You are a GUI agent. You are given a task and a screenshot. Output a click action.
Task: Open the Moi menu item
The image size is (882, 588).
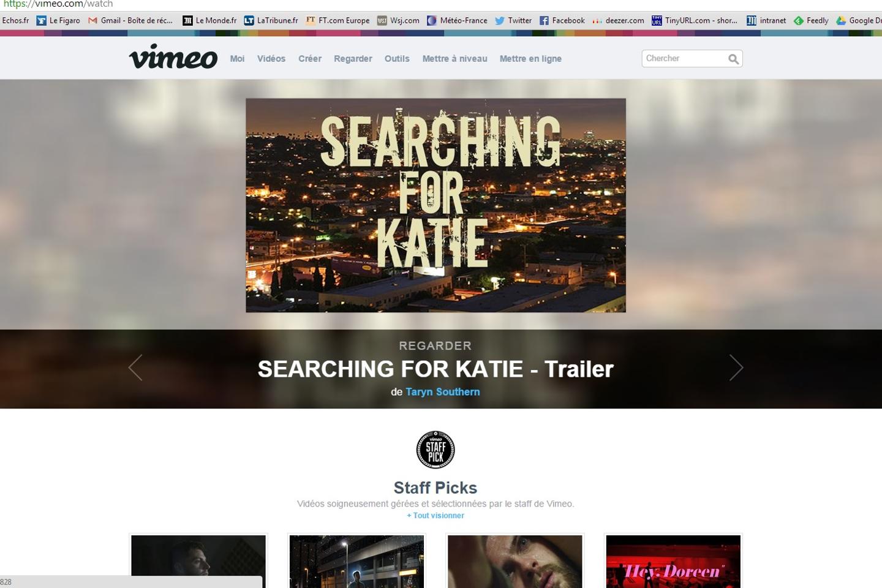(237, 59)
